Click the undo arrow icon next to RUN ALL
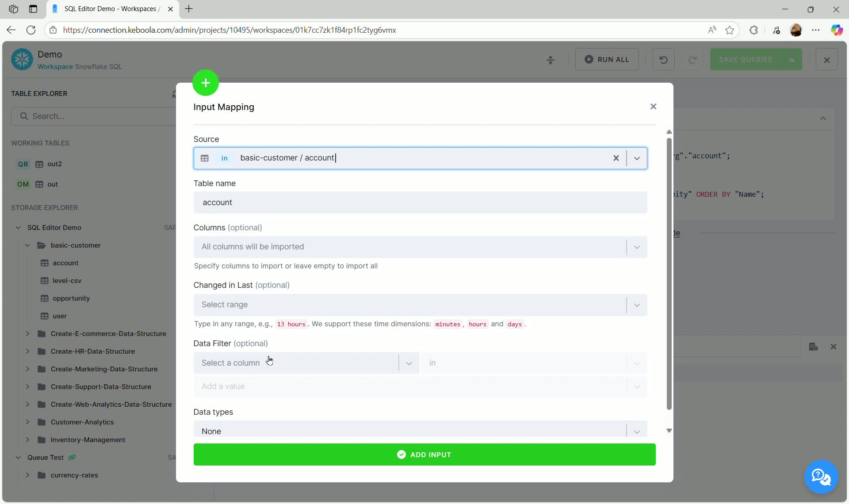Screen dimensions: 849x504 [x=663, y=59]
